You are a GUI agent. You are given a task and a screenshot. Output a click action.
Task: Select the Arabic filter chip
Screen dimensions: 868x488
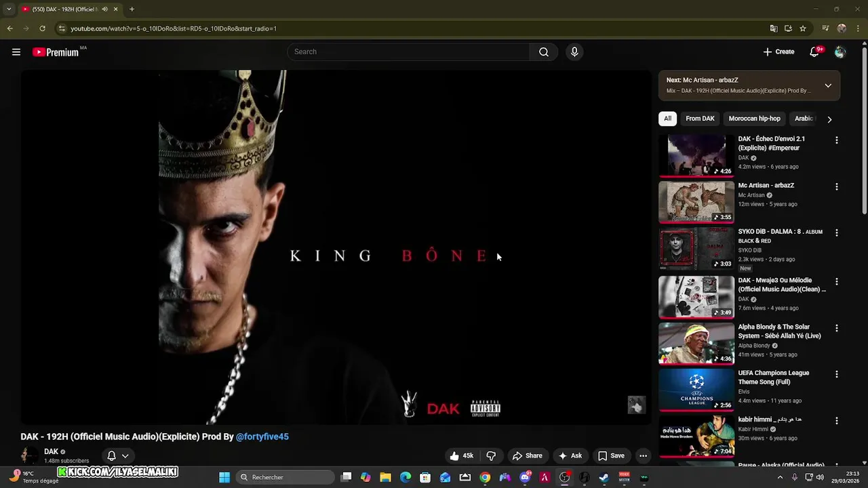804,119
